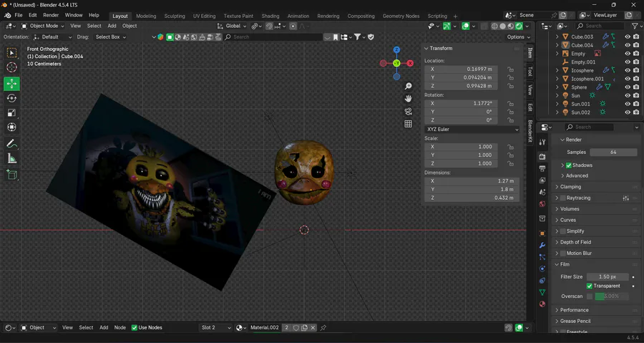Click the outliner Search field
Viewport: 644px width, 343px height.
600,26
